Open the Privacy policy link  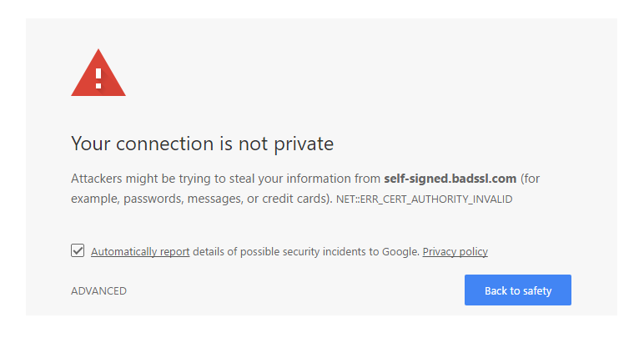point(455,251)
